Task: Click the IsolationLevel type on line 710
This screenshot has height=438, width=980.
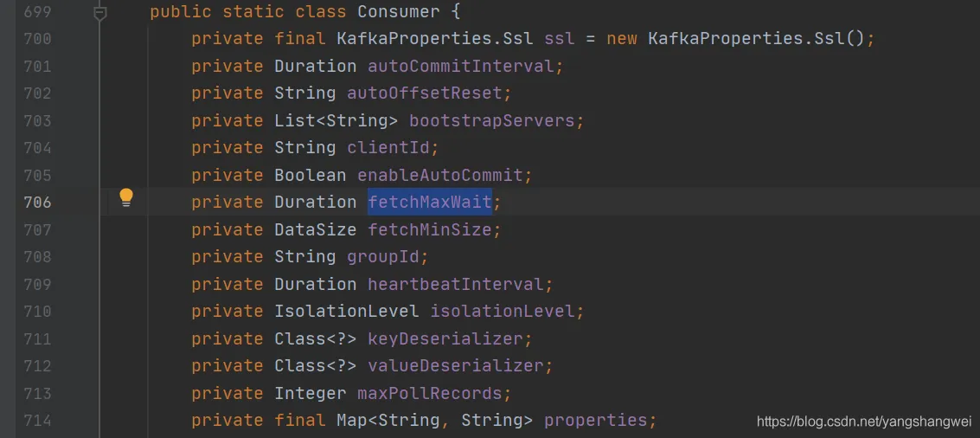Action: click(346, 312)
